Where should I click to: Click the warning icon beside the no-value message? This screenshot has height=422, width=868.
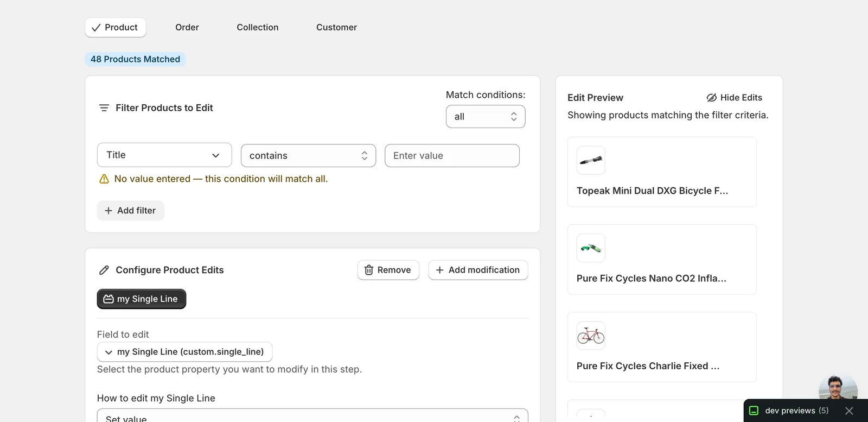(104, 179)
